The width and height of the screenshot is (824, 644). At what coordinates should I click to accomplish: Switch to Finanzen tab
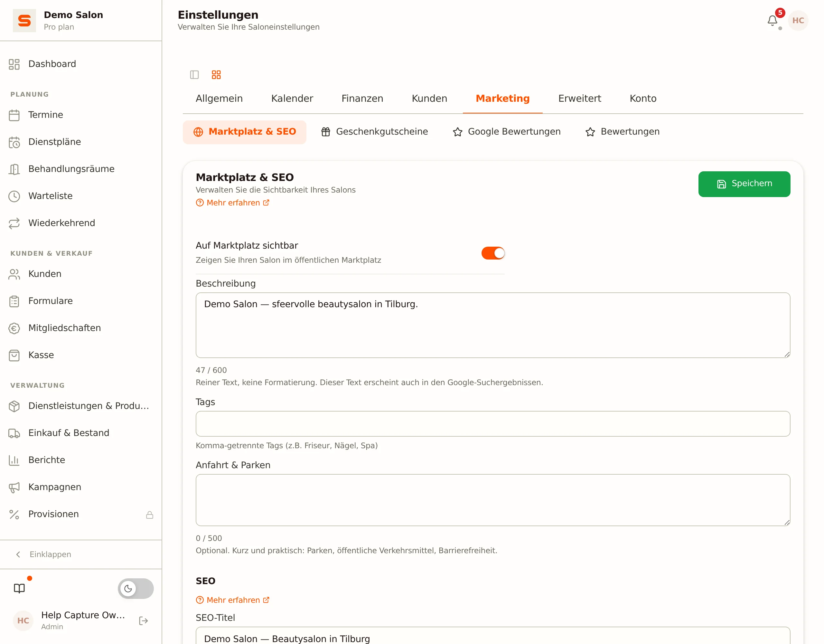[x=362, y=99]
